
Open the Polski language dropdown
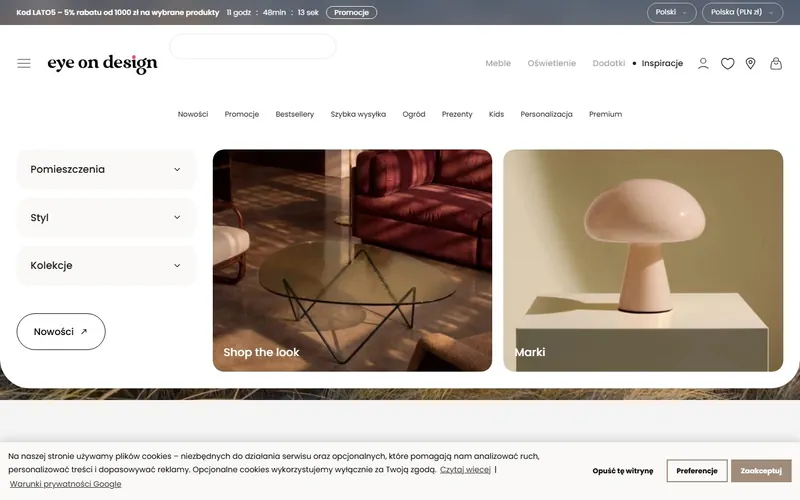click(x=671, y=12)
